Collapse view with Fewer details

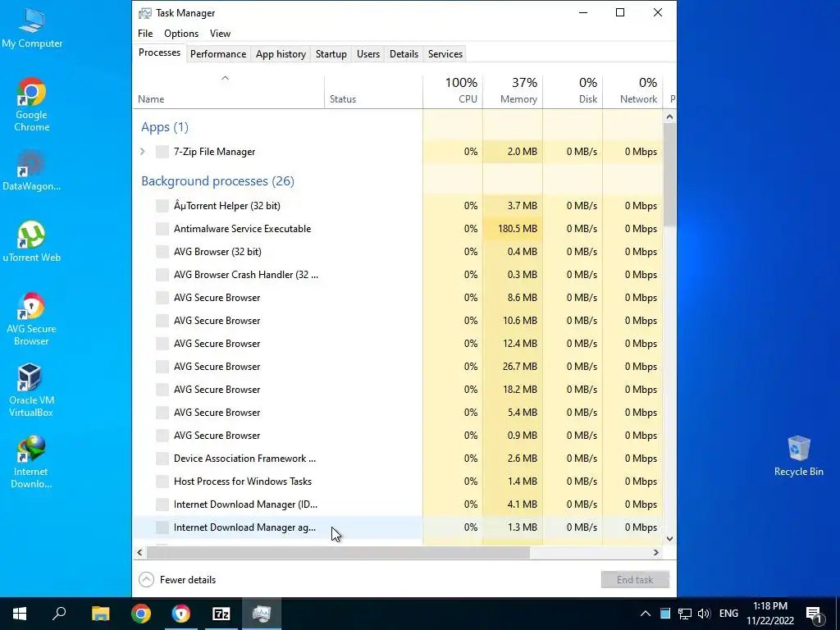coord(177,580)
